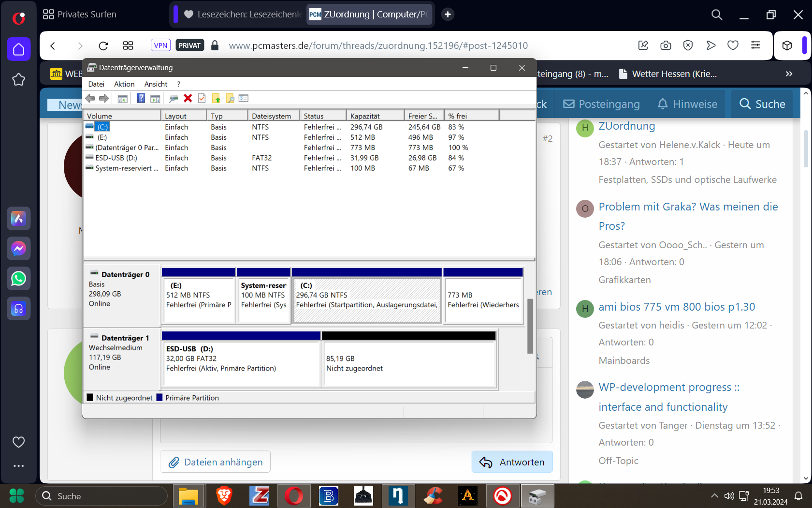
Task: Open WhatsApp from the Opera sidebar
Action: tap(18, 279)
